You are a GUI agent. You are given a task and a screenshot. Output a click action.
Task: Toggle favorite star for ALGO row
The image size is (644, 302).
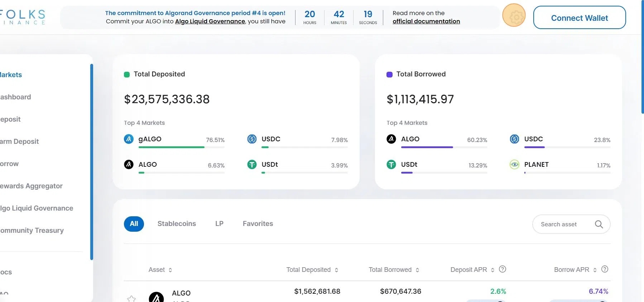tap(131, 298)
